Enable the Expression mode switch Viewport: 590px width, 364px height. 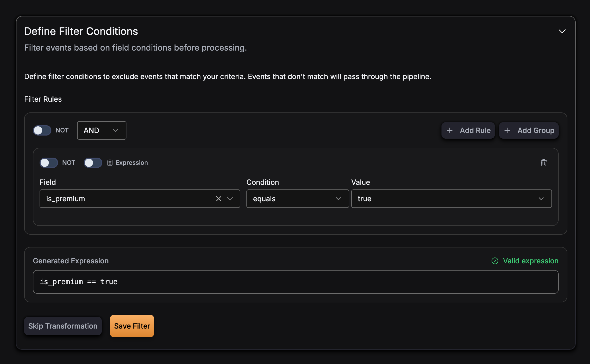[x=93, y=163]
